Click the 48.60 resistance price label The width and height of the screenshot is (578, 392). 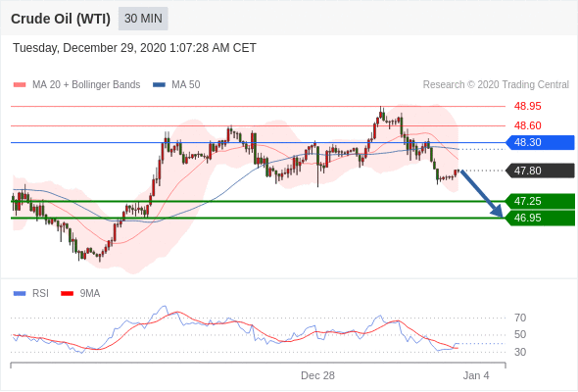point(527,125)
